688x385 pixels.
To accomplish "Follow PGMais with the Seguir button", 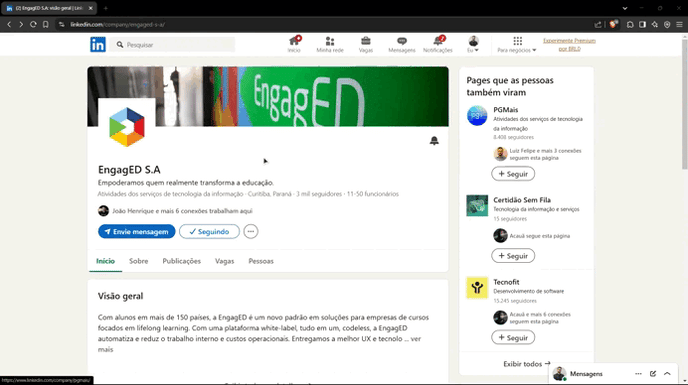I will [x=513, y=174].
